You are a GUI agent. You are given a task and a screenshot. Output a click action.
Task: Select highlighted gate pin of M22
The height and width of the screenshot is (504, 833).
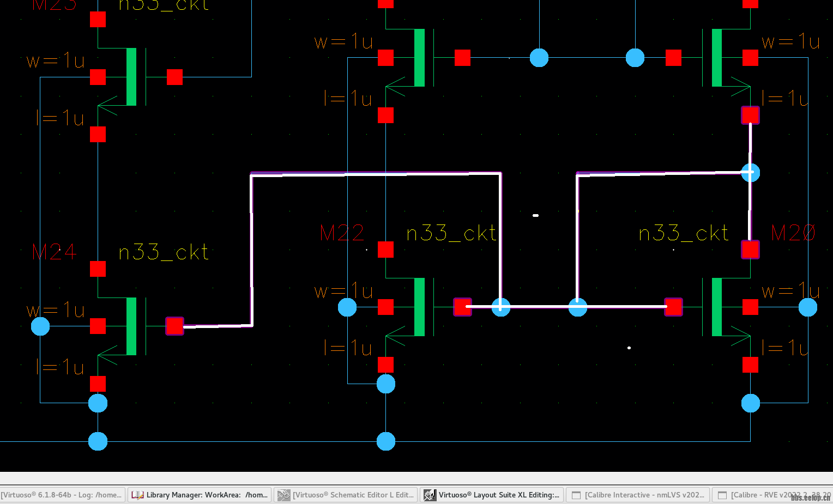pos(462,307)
